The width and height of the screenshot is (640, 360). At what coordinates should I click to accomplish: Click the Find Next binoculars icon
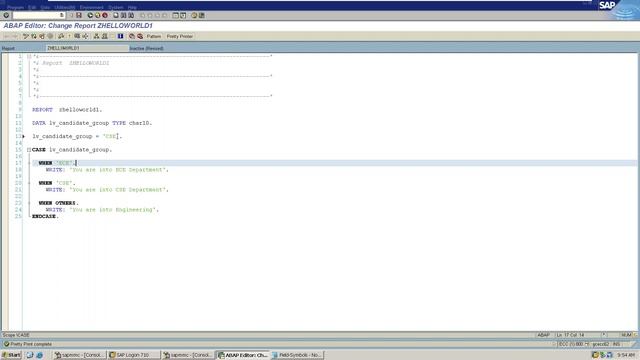[131, 15]
